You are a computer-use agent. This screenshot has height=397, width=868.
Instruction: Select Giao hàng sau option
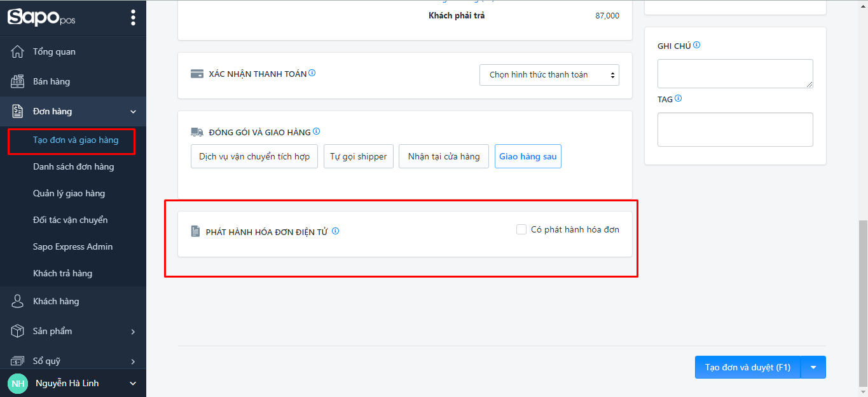(528, 156)
